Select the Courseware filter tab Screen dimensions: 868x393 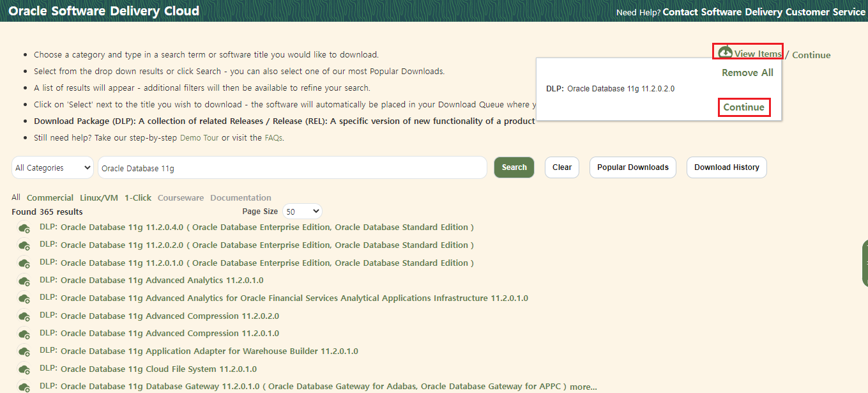tap(181, 198)
